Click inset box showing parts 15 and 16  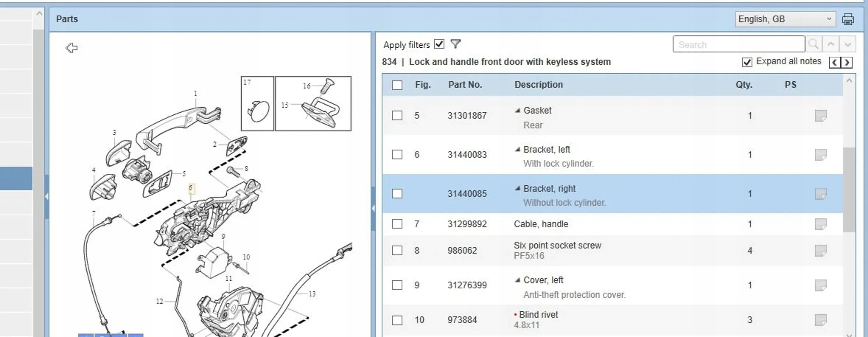tap(313, 104)
